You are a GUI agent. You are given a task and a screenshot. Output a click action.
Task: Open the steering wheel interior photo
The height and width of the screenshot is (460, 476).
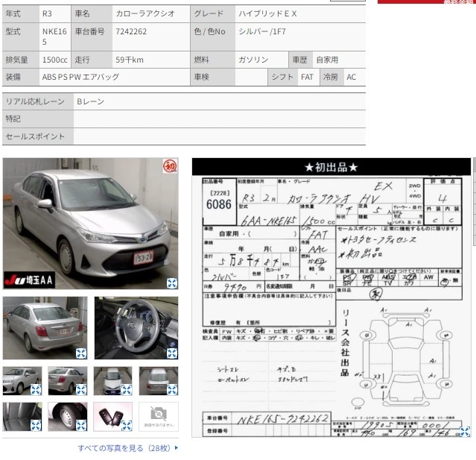pos(136,328)
